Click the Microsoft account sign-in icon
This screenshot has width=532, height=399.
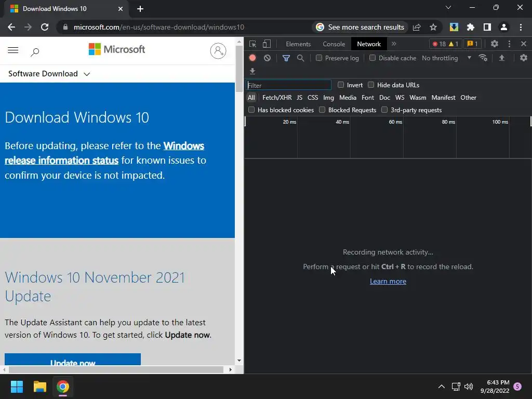coord(218,51)
